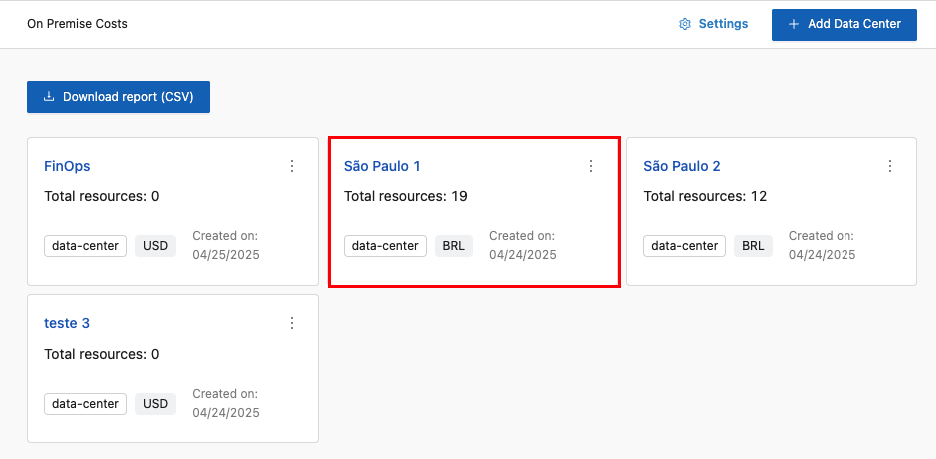This screenshot has height=459, width=936.
Task: Click the data-center tag on FinOps card
Action: tap(85, 246)
